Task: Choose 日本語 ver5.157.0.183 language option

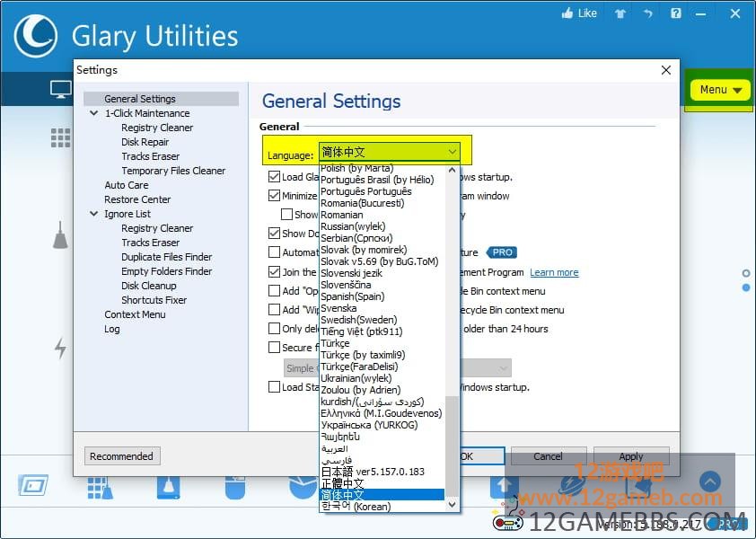Action: tap(382, 472)
